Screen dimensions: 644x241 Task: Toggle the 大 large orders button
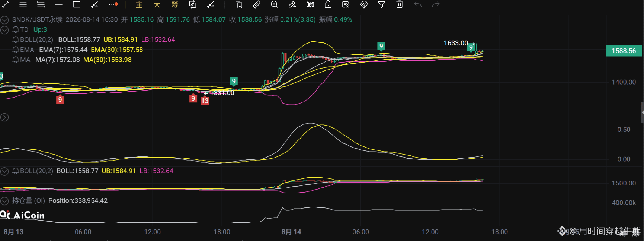tap(157, 4)
